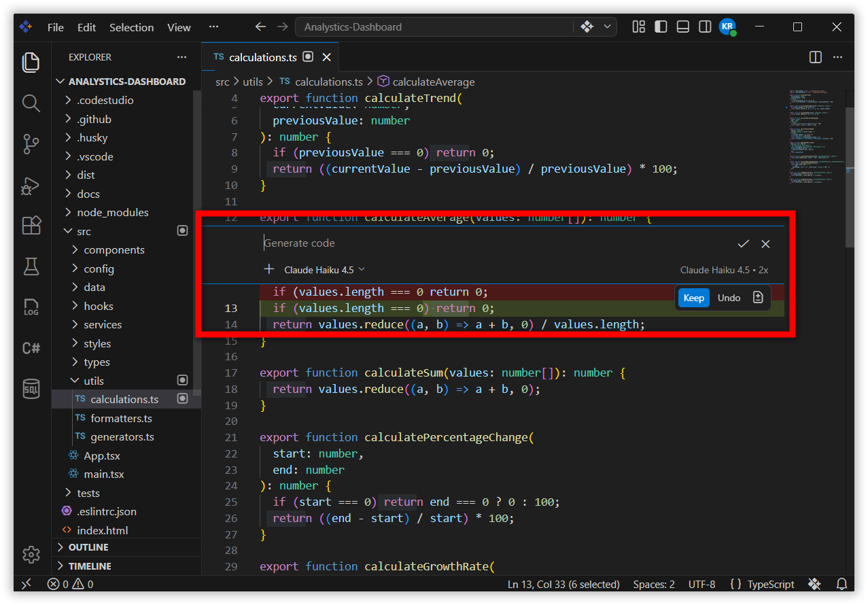Open Explorer Views and More Actions ellipsis
The image size is (868, 605).
[x=181, y=57]
